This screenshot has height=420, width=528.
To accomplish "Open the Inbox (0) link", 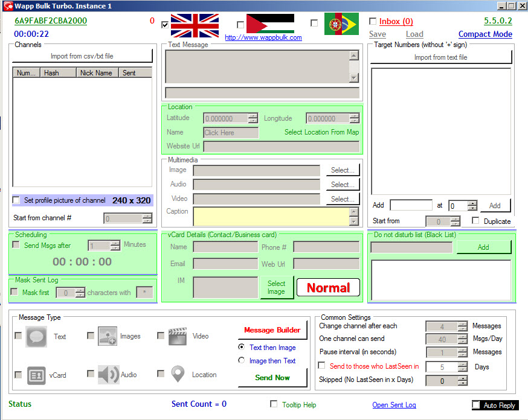I will [x=396, y=22].
